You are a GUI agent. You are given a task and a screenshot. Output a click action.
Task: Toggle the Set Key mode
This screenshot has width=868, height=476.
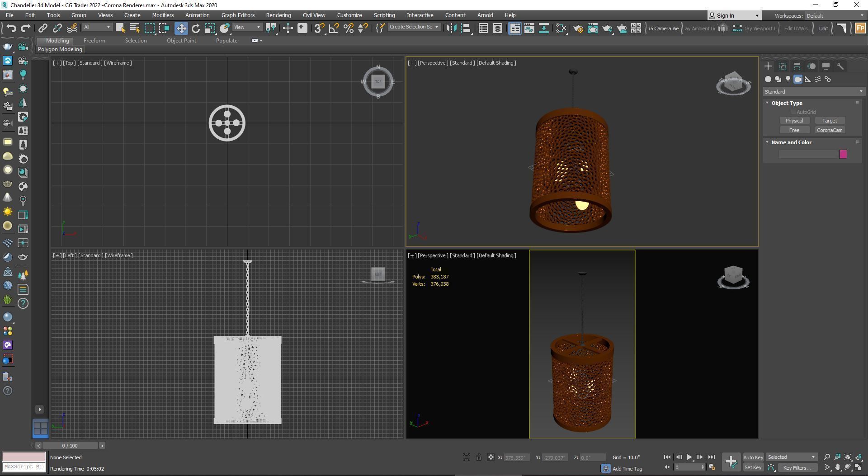(x=753, y=468)
